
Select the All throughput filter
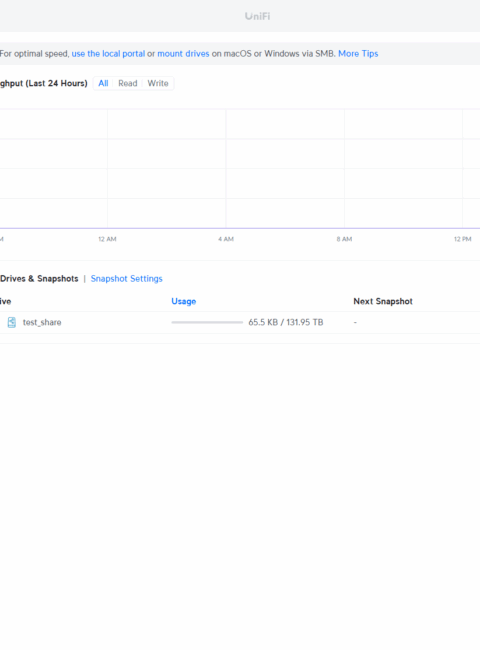(x=103, y=83)
